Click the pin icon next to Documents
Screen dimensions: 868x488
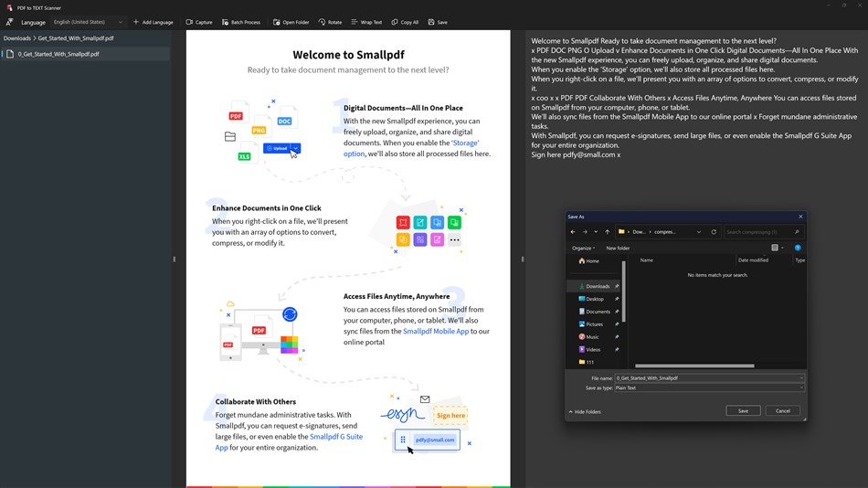click(x=617, y=312)
